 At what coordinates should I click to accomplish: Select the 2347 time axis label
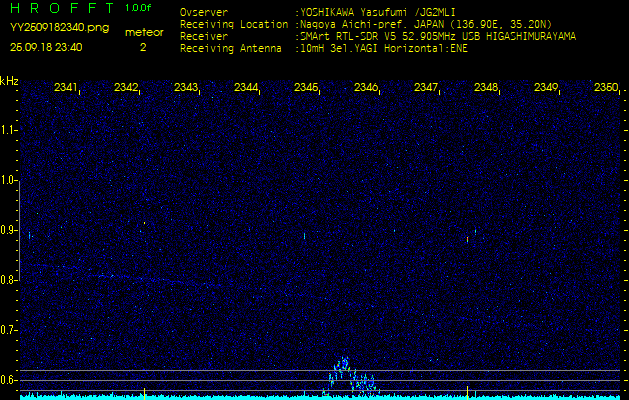(x=426, y=88)
